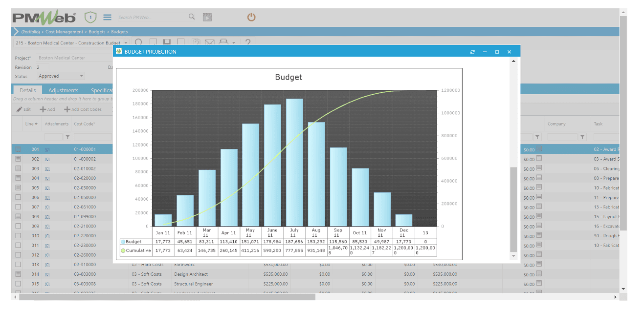Image resolution: width=644 pixels, height=311 pixels.
Task: Open the hamburger main menu
Action: [x=107, y=17]
